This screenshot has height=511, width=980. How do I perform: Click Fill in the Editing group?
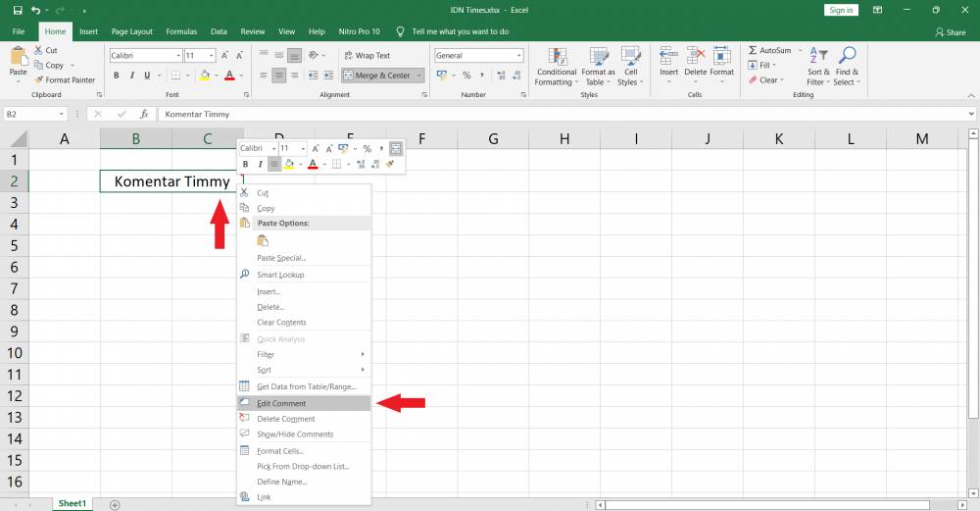pyautogui.click(x=762, y=65)
